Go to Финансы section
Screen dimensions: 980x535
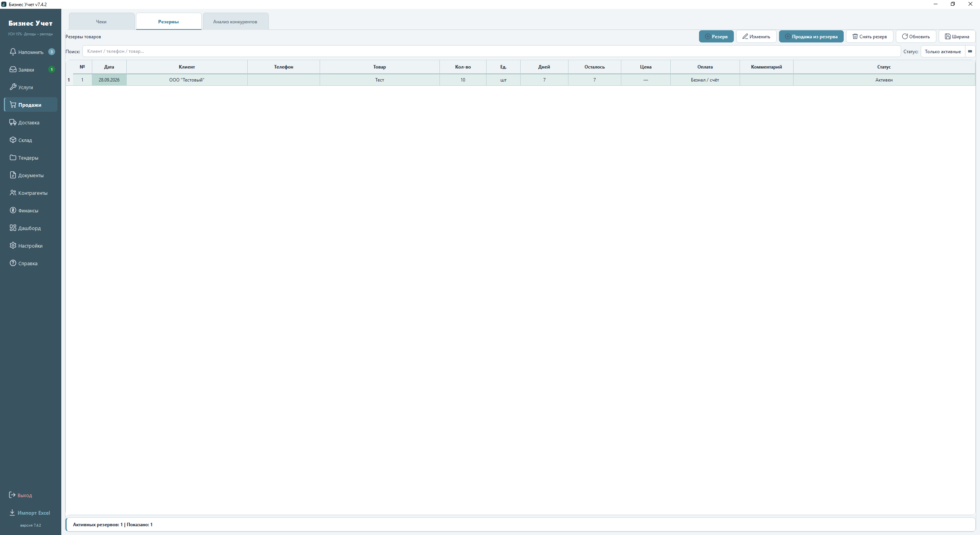click(x=31, y=210)
